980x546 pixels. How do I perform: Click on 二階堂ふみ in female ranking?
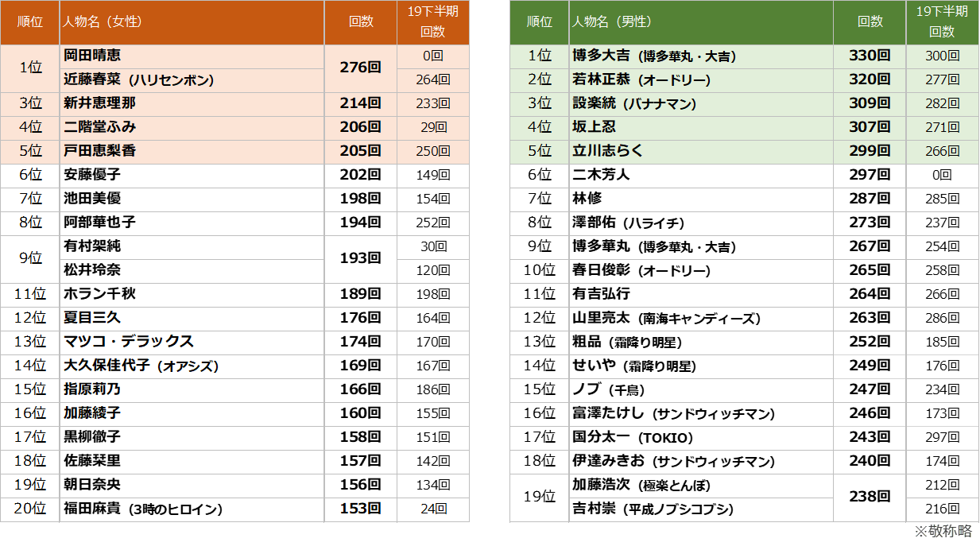100,127
